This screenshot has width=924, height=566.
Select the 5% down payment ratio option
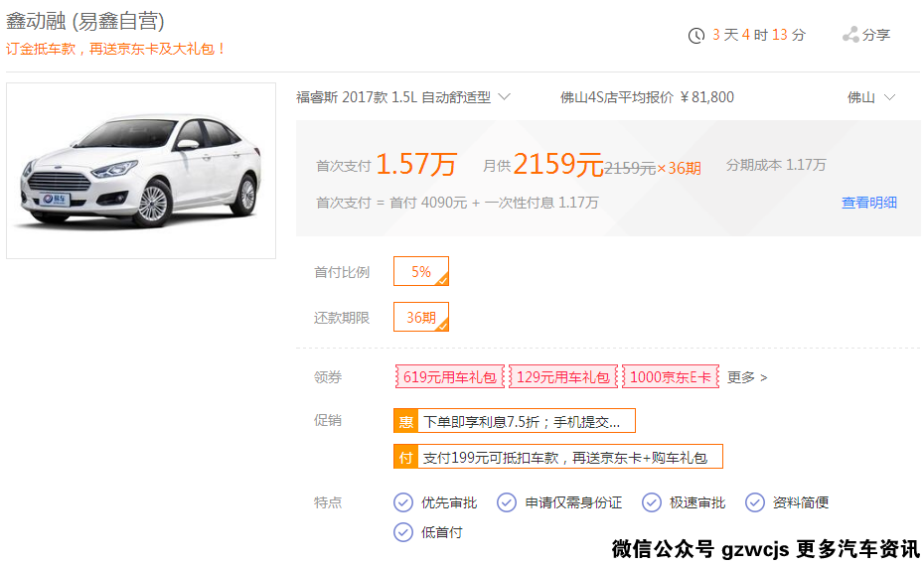click(421, 271)
